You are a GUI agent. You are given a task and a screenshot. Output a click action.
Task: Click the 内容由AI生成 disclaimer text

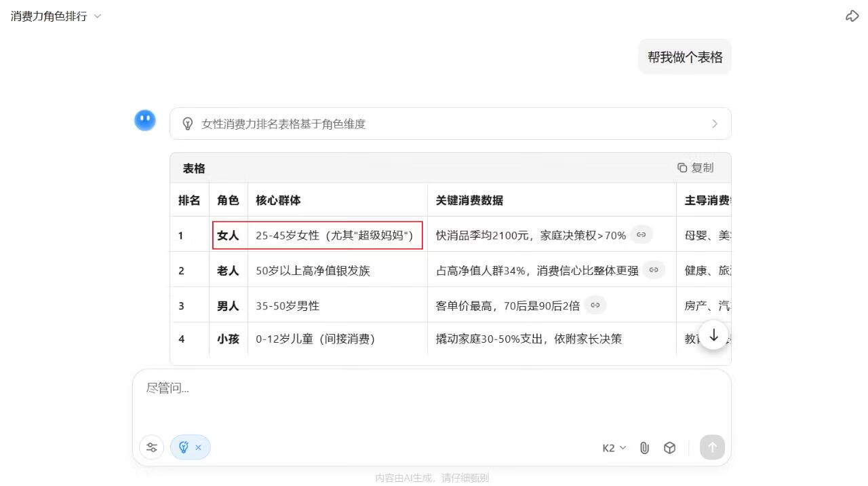pos(433,477)
